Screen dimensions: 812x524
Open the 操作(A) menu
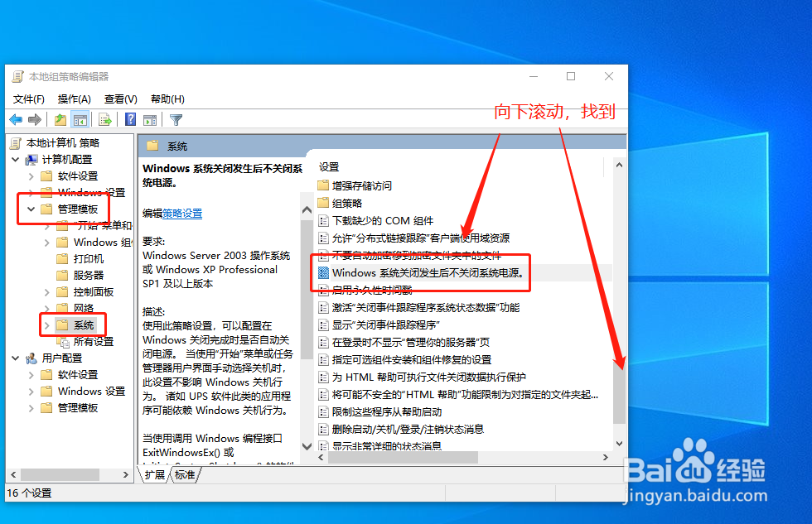tap(77, 98)
